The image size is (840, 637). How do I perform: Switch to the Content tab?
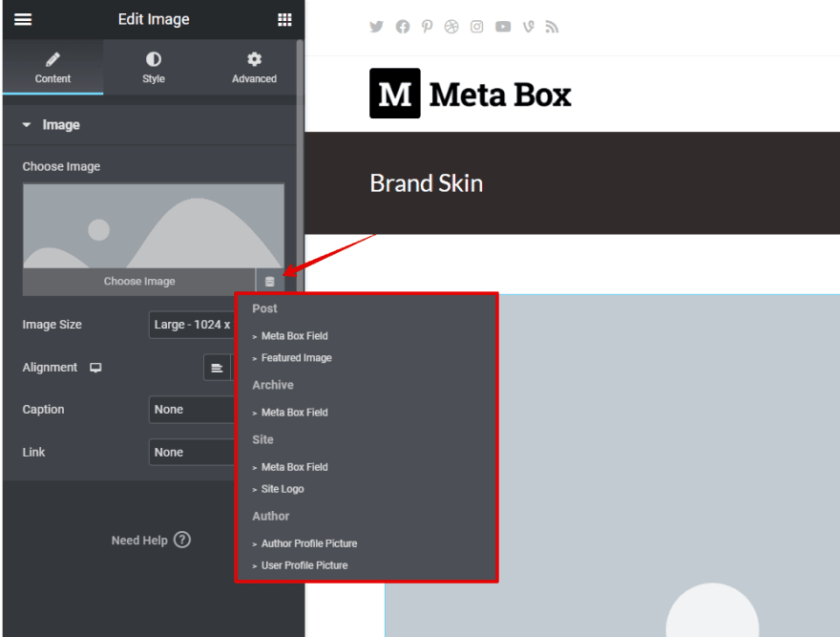(x=52, y=68)
